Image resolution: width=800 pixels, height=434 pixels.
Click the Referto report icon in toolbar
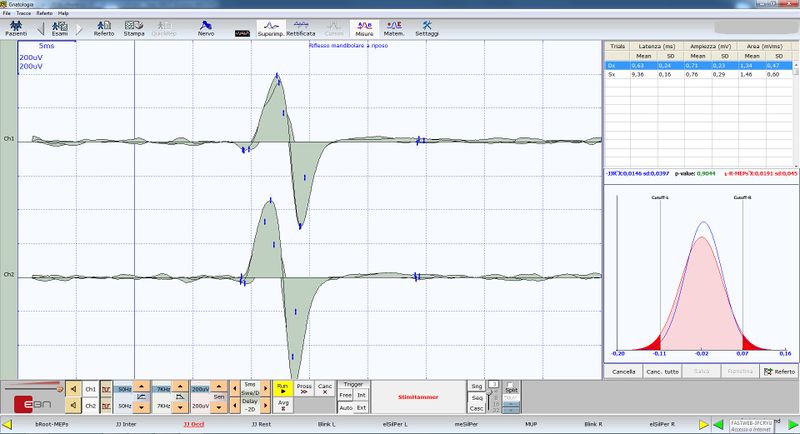click(x=103, y=29)
